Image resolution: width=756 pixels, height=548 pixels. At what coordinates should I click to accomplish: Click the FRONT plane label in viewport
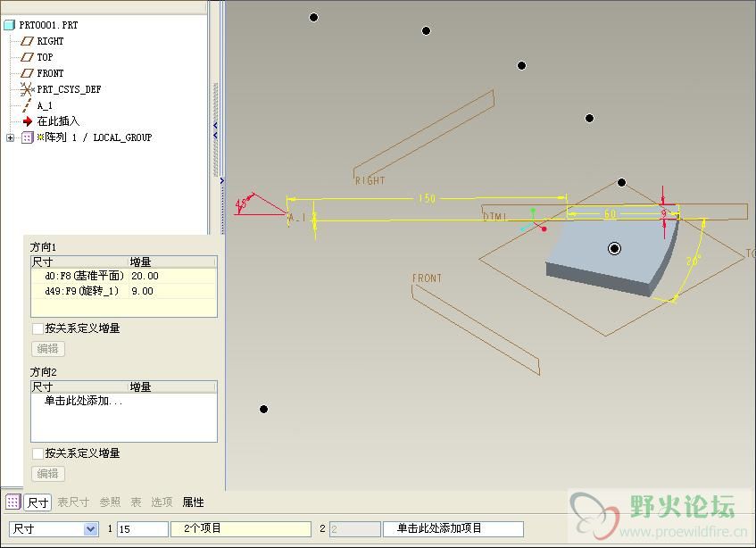427,278
